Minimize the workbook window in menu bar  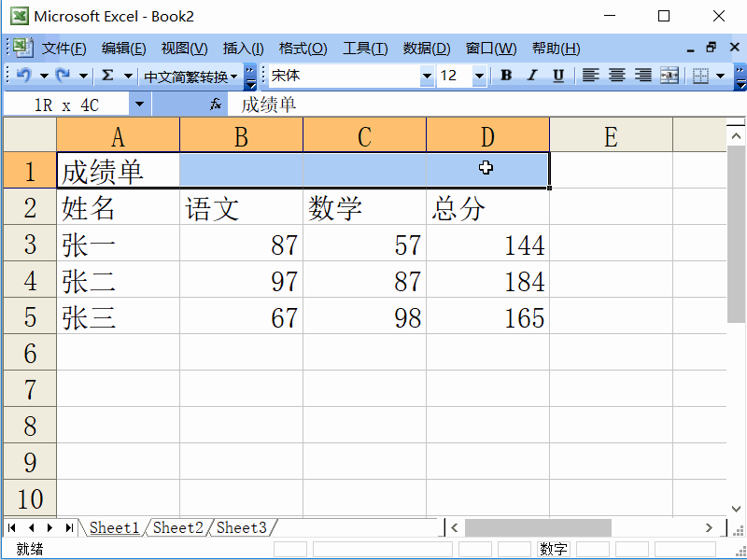click(691, 49)
